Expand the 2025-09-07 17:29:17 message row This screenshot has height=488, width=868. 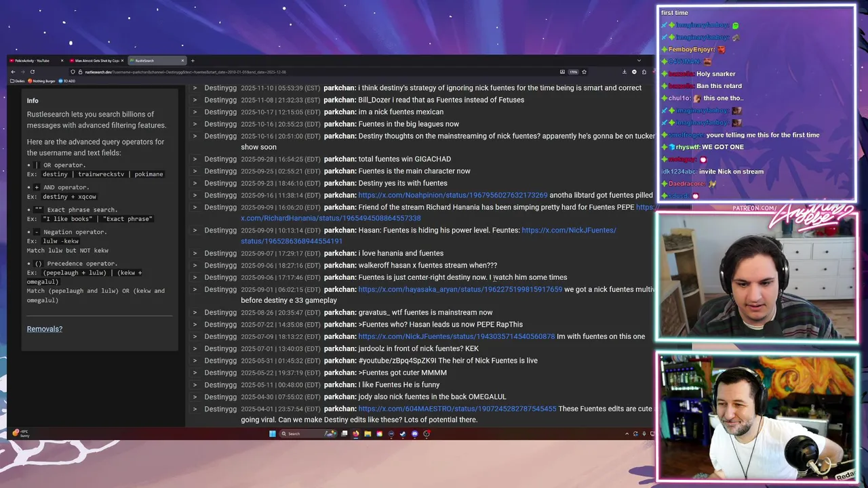pyautogui.click(x=195, y=253)
